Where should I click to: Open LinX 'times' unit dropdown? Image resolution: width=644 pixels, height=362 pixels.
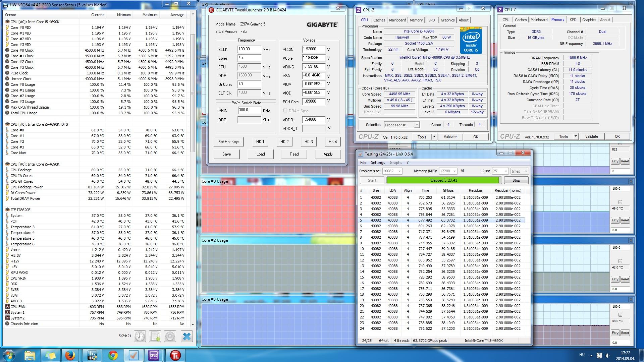tap(526, 171)
